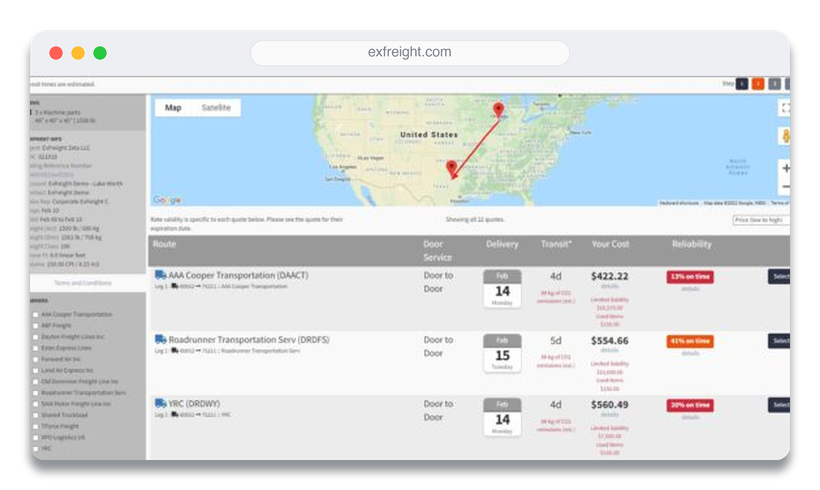The image size is (820, 490).
Task: Check the SAIA Motor Freight Line filter
Action: tap(36, 404)
